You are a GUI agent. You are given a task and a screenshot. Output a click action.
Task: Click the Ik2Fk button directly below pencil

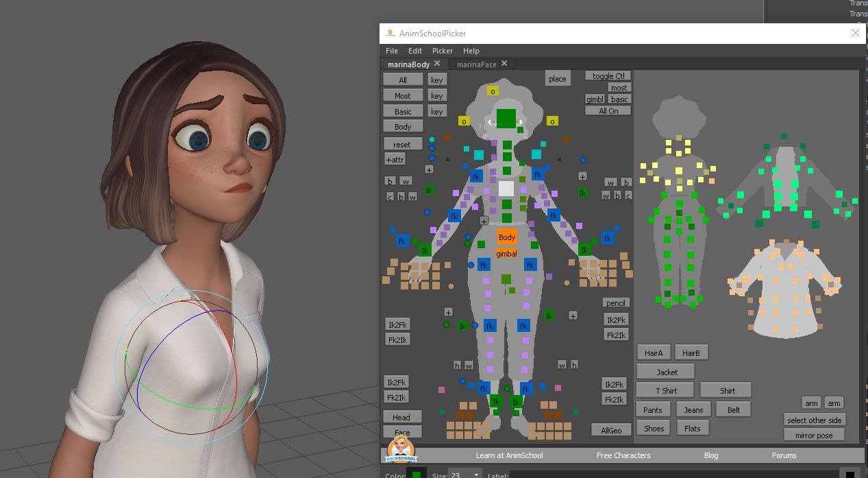(616, 320)
